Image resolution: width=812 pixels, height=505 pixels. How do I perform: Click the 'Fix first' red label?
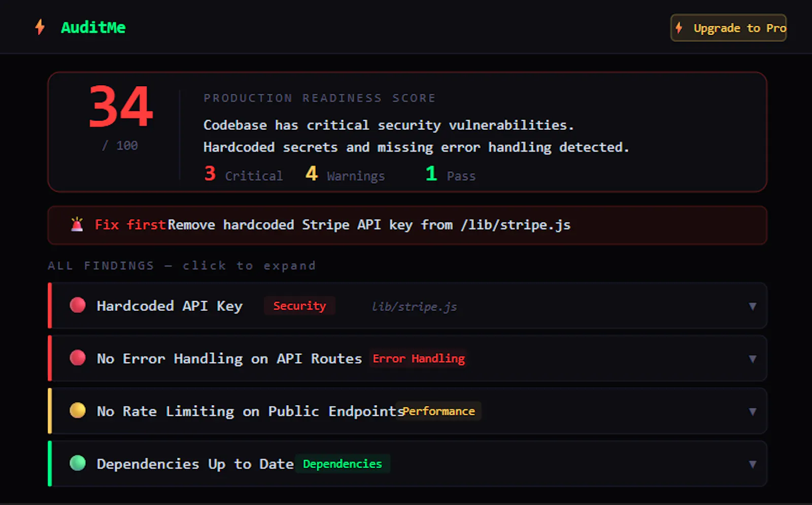point(130,225)
